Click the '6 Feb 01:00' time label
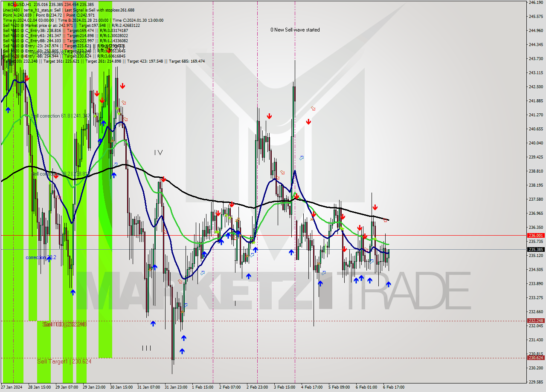Image resolution: width=546 pixels, height=392 pixels. (366, 387)
